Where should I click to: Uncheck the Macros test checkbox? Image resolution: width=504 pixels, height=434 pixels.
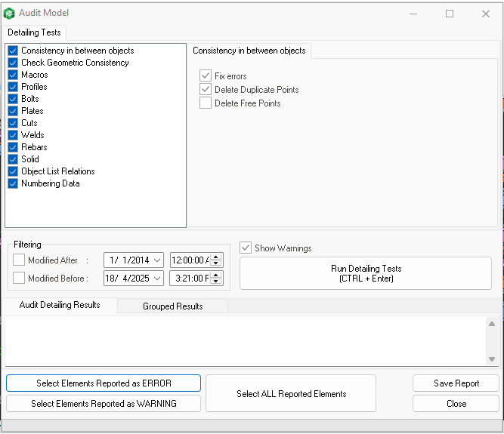pos(13,75)
